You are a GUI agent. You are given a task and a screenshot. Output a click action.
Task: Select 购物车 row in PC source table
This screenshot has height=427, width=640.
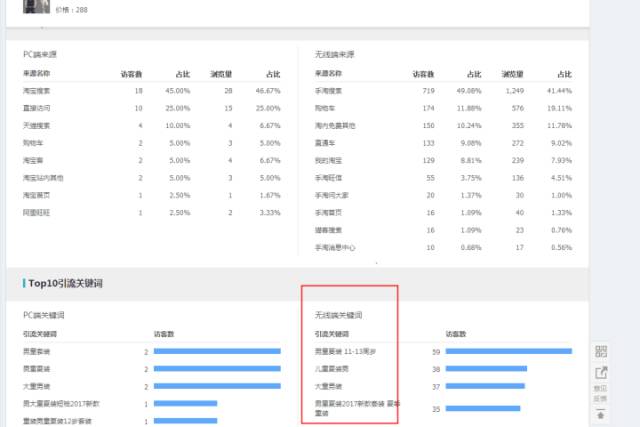[x=152, y=143]
